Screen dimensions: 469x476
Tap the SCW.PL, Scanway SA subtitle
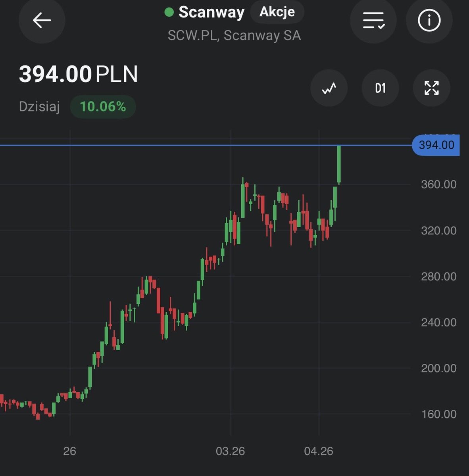click(234, 36)
